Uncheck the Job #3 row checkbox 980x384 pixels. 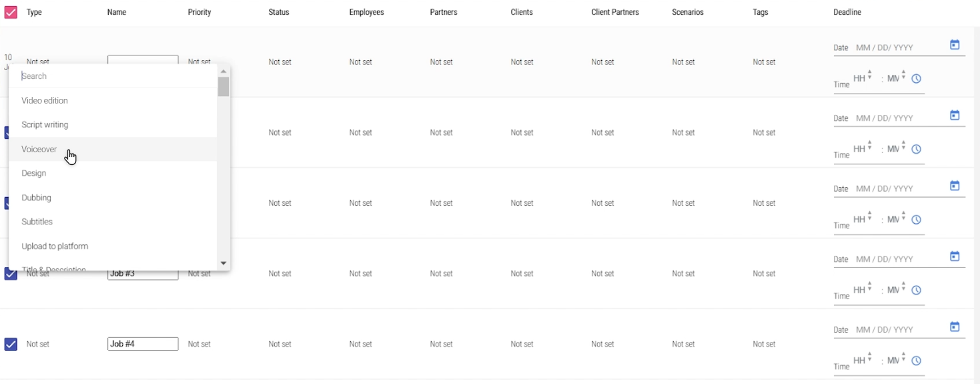[11, 274]
